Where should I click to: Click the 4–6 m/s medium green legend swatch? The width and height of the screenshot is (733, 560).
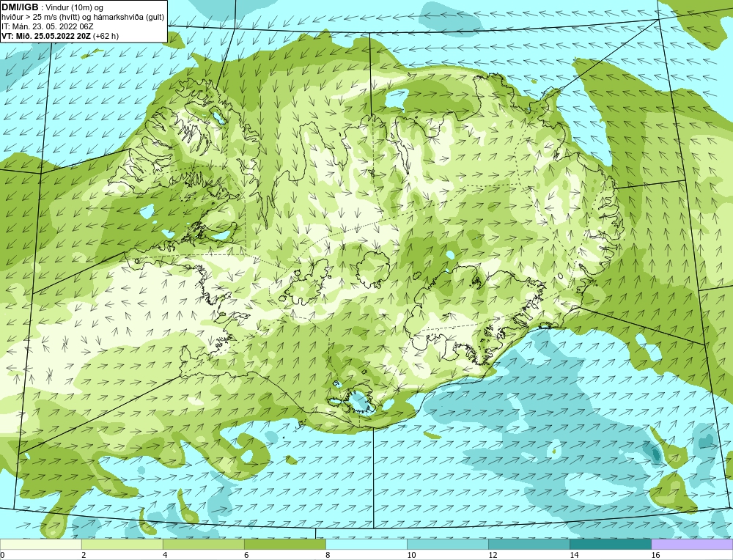pos(203,545)
